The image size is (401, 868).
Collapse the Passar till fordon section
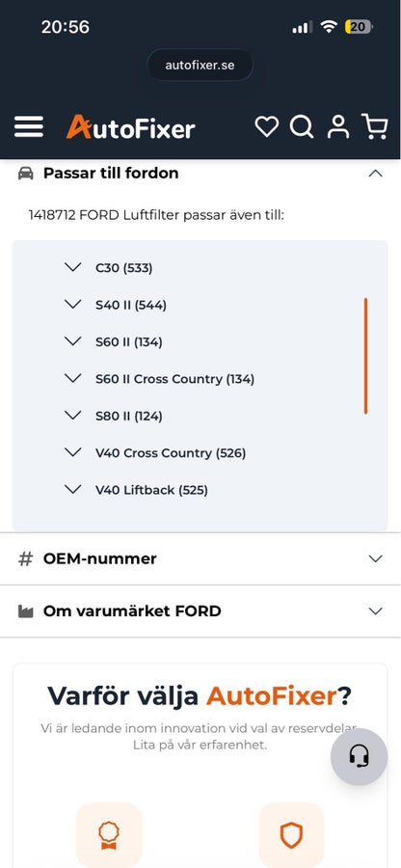(375, 174)
